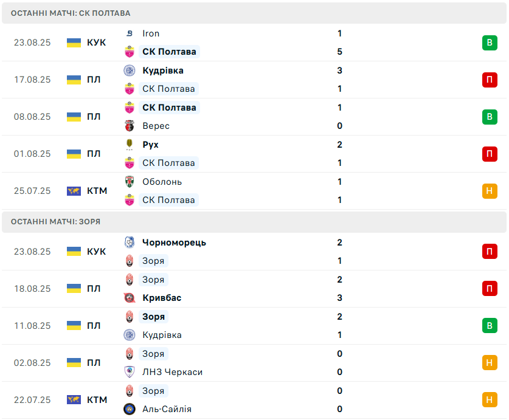Click the red П badge for the Кудрівка 3–1 match
Screen dimensions: 509x420
pyautogui.click(x=490, y=80)
